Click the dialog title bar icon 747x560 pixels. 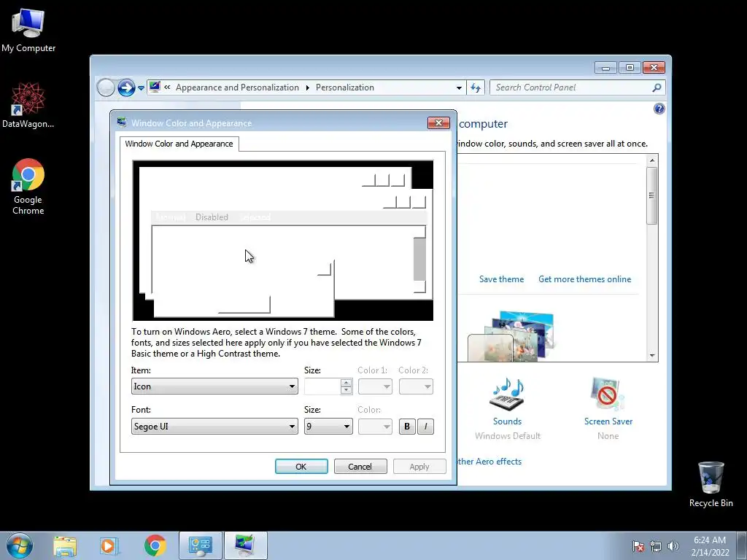(x=122, y=122)
